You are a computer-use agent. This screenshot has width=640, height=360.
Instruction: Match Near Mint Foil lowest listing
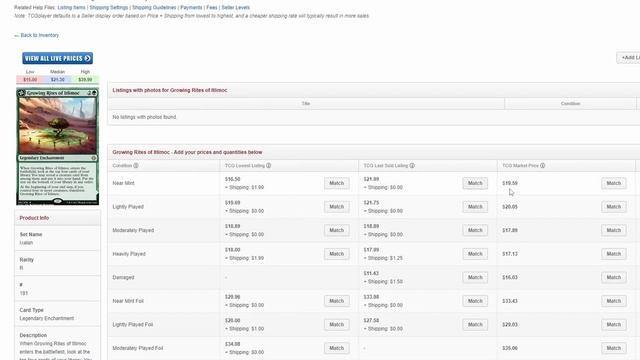point(337,301)
